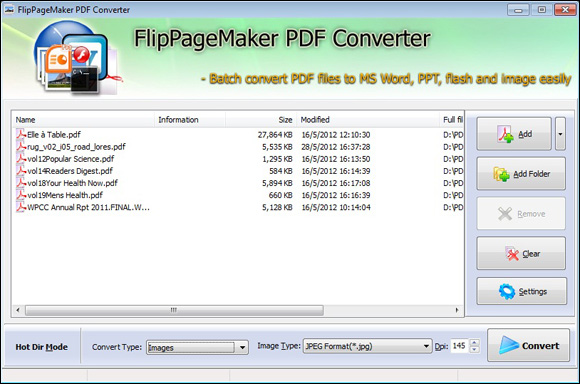Image resolution: width=580 pixels, height=384 pixels.
Task: Decrease Dpi with the down stepper arrow
Action: (x=474, y=349)
